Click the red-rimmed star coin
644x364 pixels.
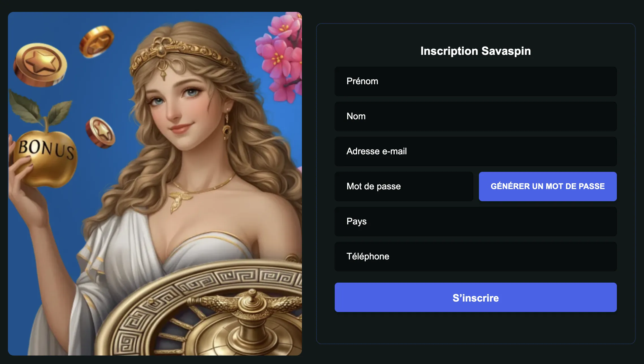[101, 132]
